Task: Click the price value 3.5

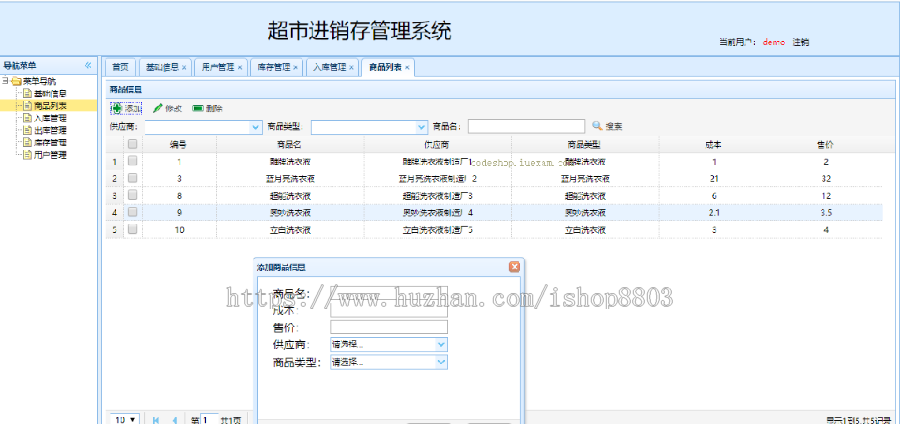Action: pyautogui.click(x=825, y=212)
